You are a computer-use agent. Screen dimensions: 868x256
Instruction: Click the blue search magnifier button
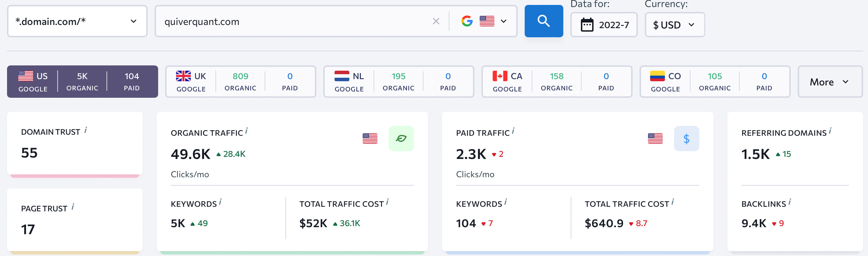544,21
